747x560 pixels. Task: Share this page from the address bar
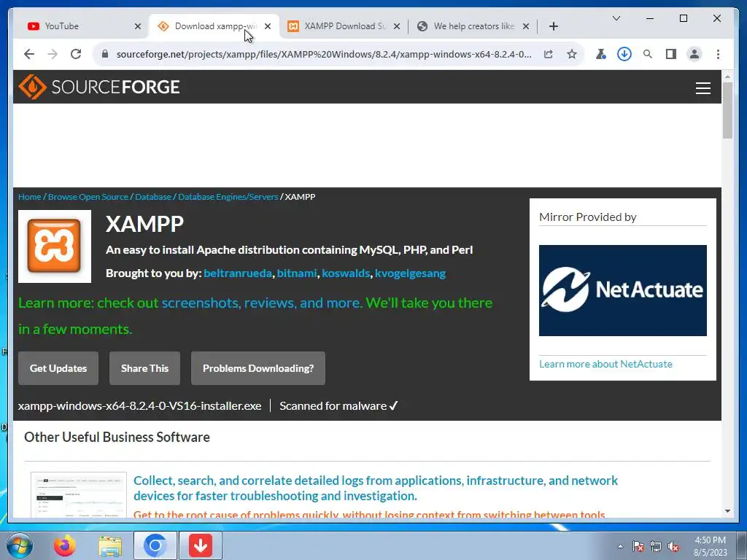point(549,54)
